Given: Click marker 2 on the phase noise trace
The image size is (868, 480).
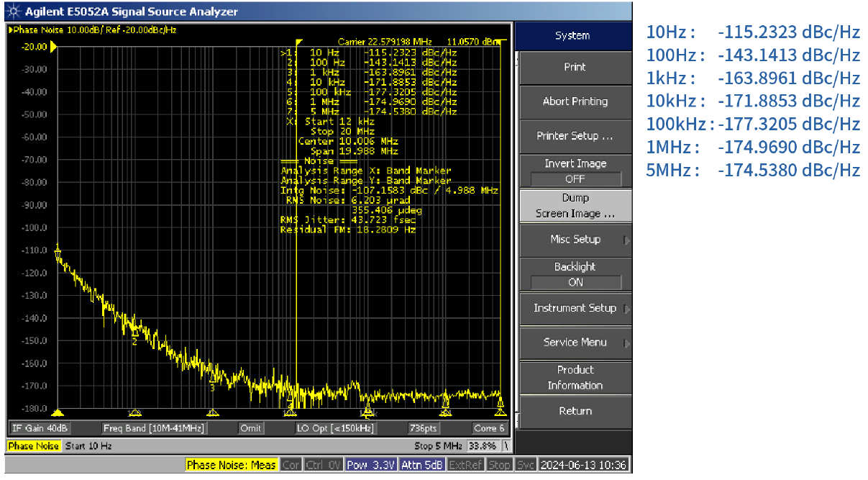Looking at the screenshot, I should (134, 332).
